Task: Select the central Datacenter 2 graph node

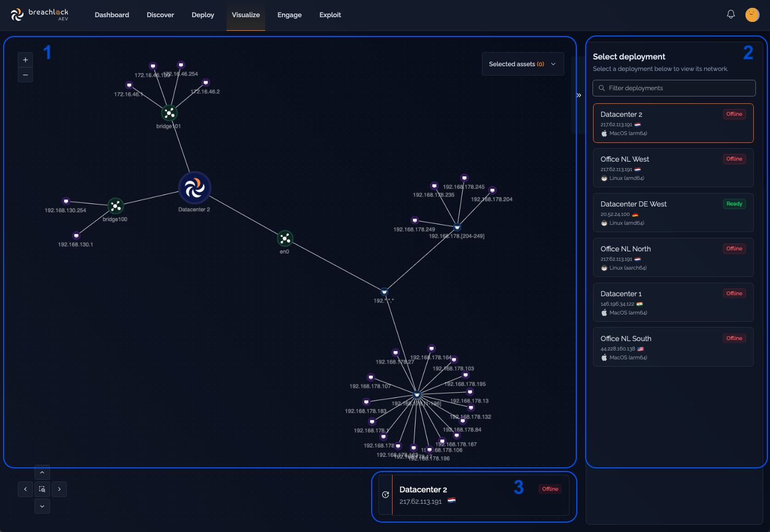Action: [195, 188]
